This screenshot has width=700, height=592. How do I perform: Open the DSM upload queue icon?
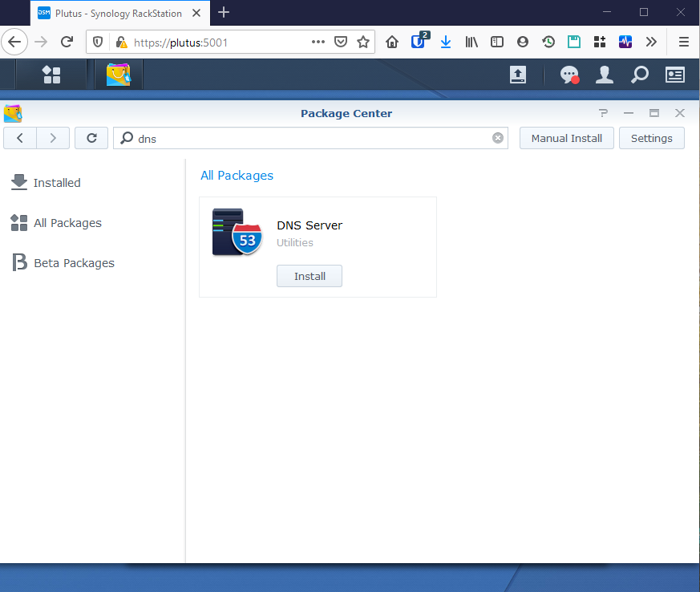518,75
